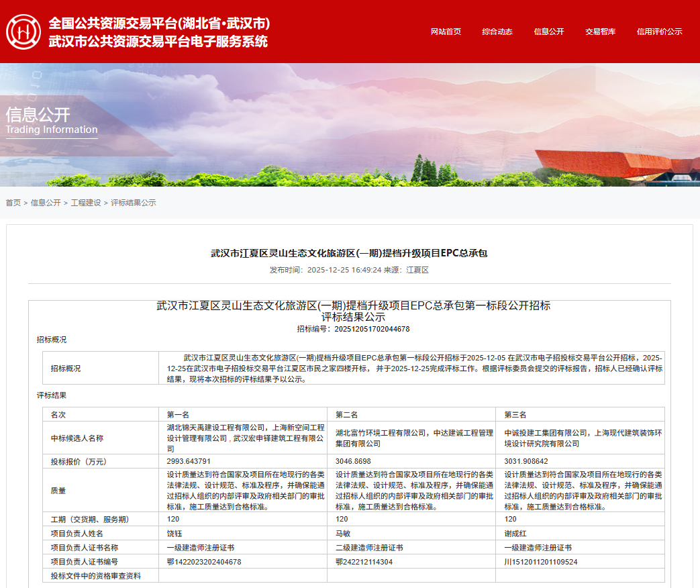700x588 pixels.
Task: Click the EPC总承包 project announcement title
Action: pyautogui.click(x=350, y=252)
